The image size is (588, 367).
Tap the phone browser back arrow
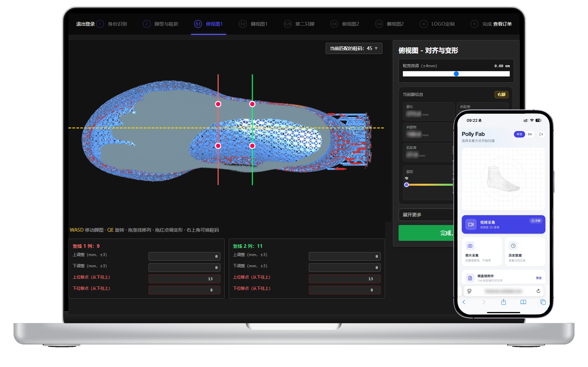point(464,302)
